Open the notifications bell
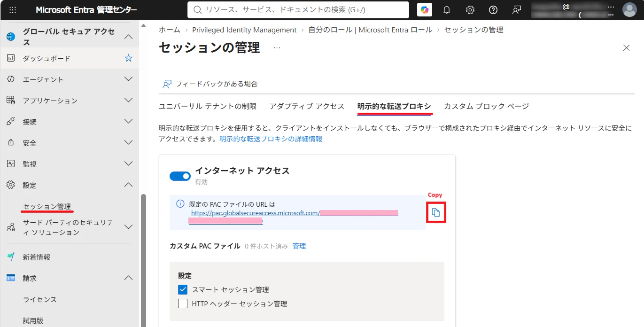The width and height of the screenshot is (644, 327). point(447,10)
